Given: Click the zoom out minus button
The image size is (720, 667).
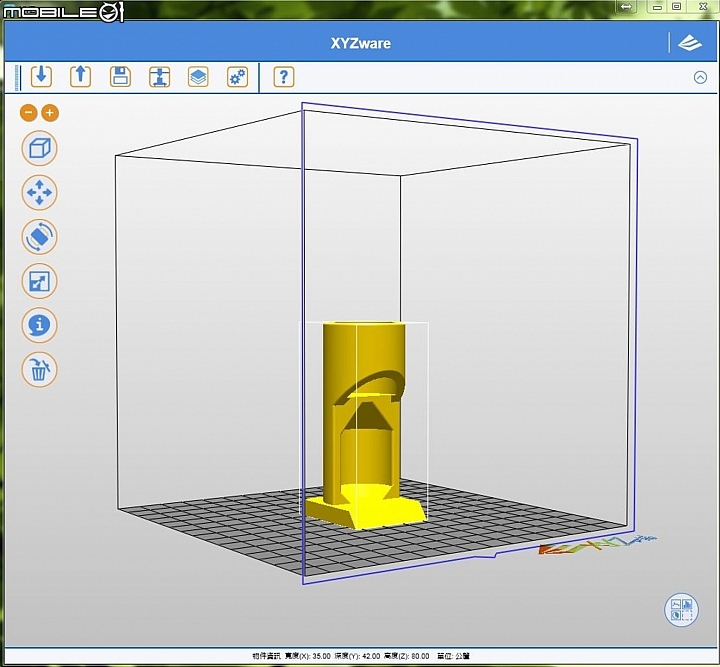Looking at the screenshot, I should point(28,112).
